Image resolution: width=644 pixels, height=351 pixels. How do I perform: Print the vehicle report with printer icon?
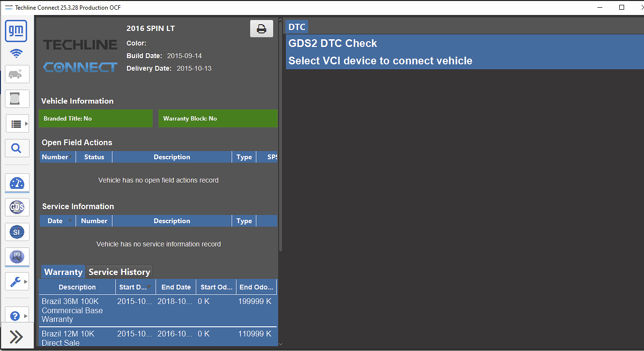tap(262, 29)
